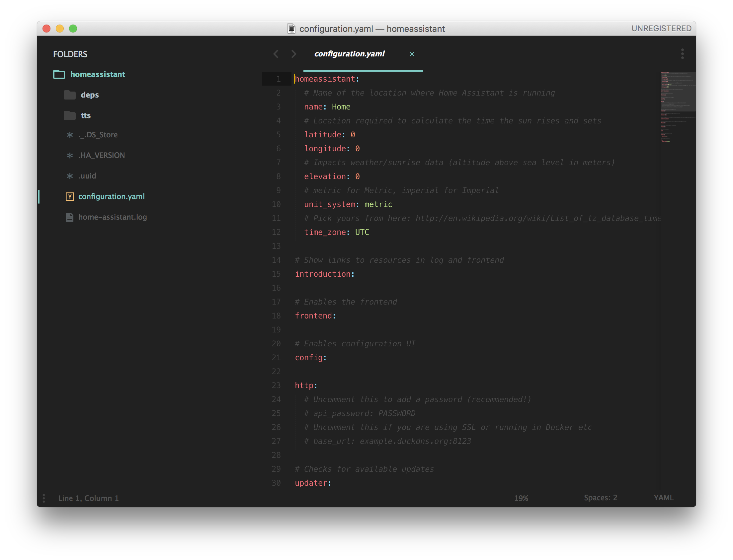Click the minimap code overview
This screenshot has width=733, height=560.
tap(678, 107)
